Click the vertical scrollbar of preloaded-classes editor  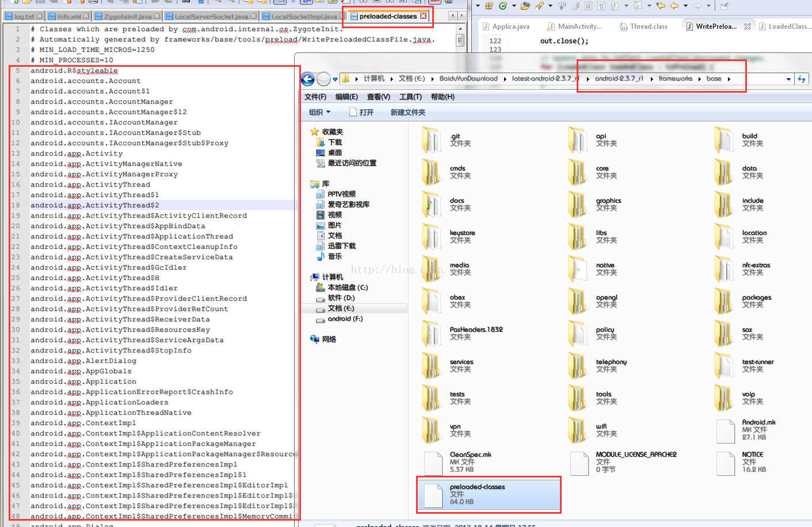(x=460, y=40)
